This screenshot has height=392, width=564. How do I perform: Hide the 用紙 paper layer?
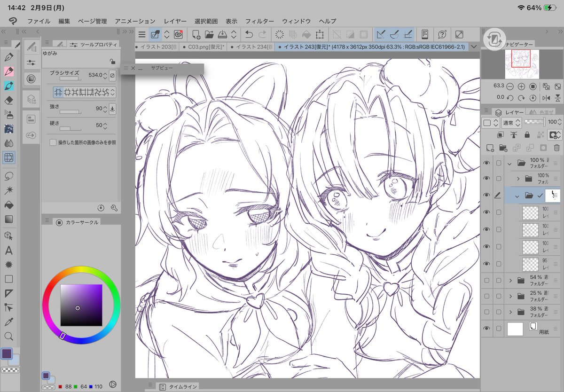point(486,329)
